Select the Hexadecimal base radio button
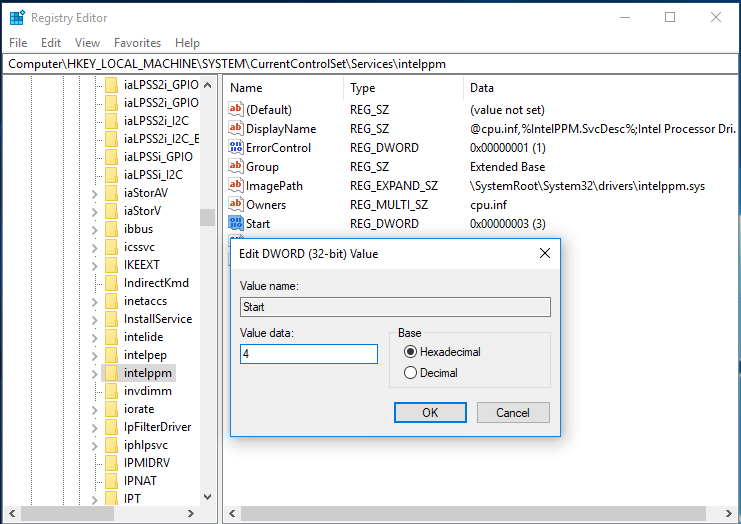 click(x=410, y=352)
